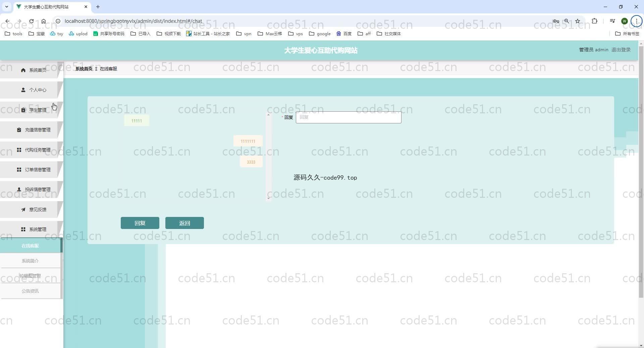The height and width of the screenshot is (348, 644).
Task: Click 退出登录 to log out
Action: [621, 50]
